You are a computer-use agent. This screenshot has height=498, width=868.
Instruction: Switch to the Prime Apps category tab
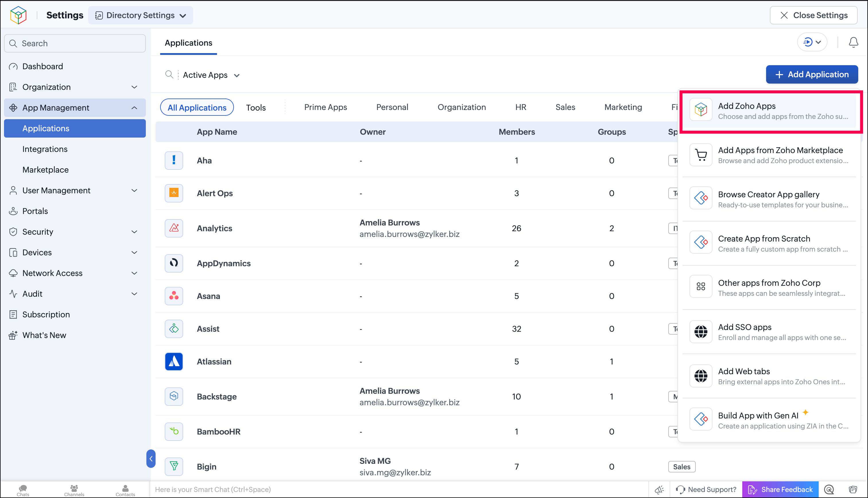pos(325,107)
